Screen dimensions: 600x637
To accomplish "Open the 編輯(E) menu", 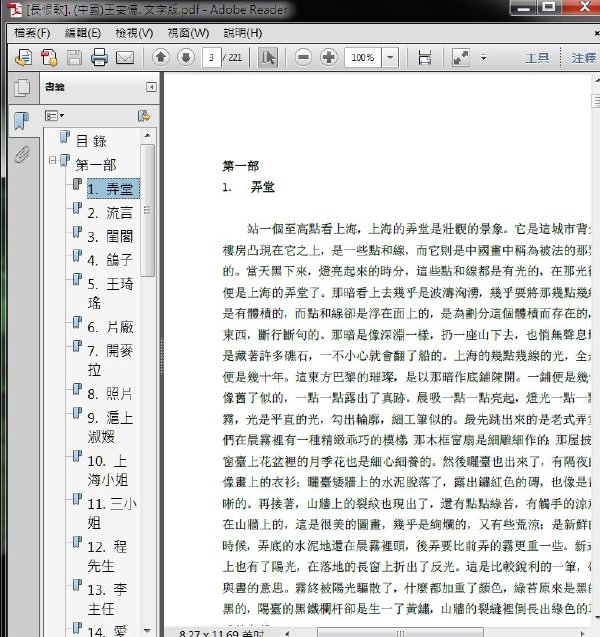I will [83, 33].
